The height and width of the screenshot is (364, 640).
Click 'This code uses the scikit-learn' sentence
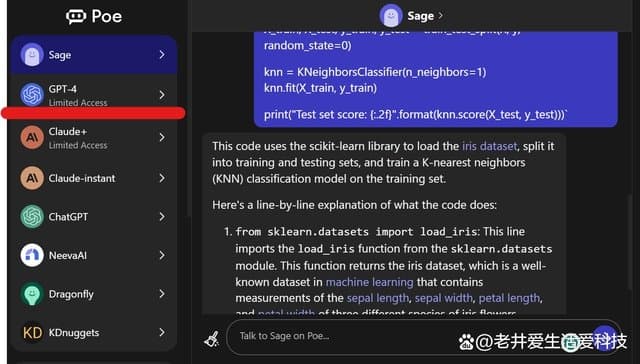click(x=383, y=162)
